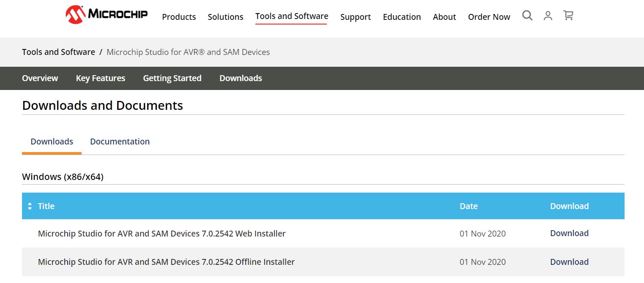The image size is (644, 283).
Task: Jump to the Downloads section in dark bar
Action: (x=241, y=78)
